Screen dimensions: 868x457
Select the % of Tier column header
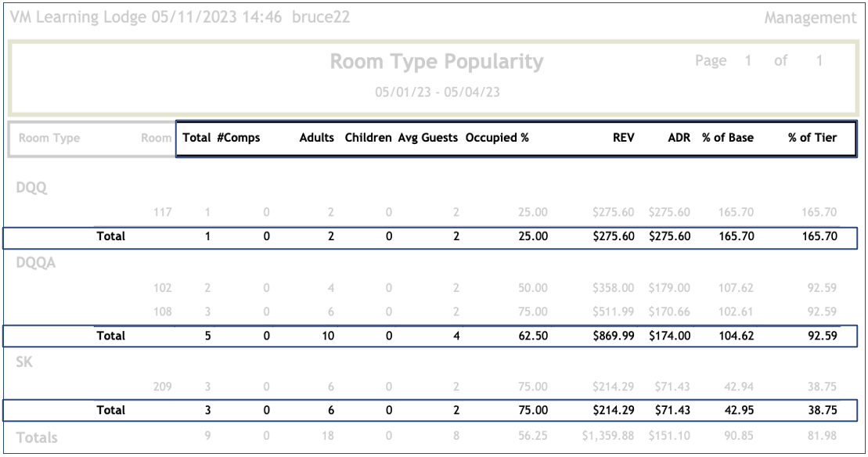(x=812, y=138)
